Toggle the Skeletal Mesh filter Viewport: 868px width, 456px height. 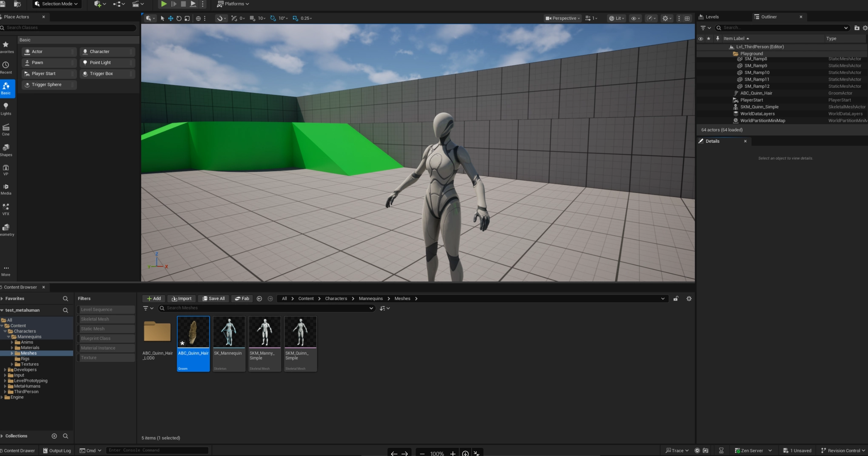coord(106,319)
